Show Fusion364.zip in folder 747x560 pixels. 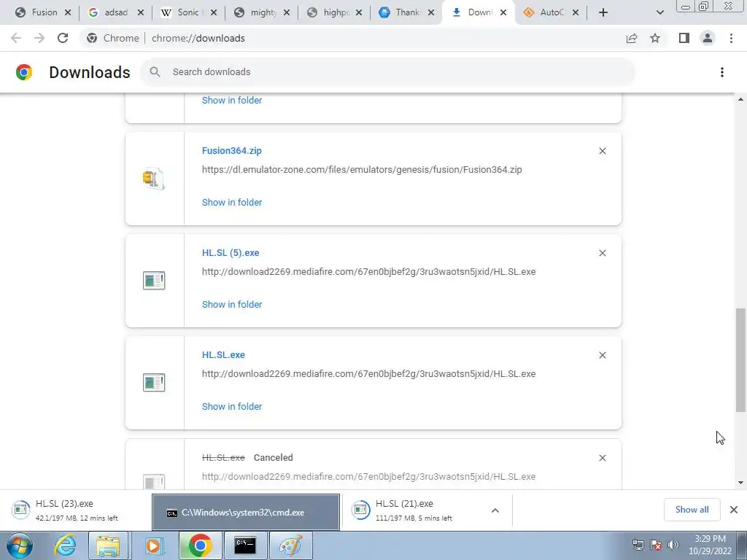[232, 203]
